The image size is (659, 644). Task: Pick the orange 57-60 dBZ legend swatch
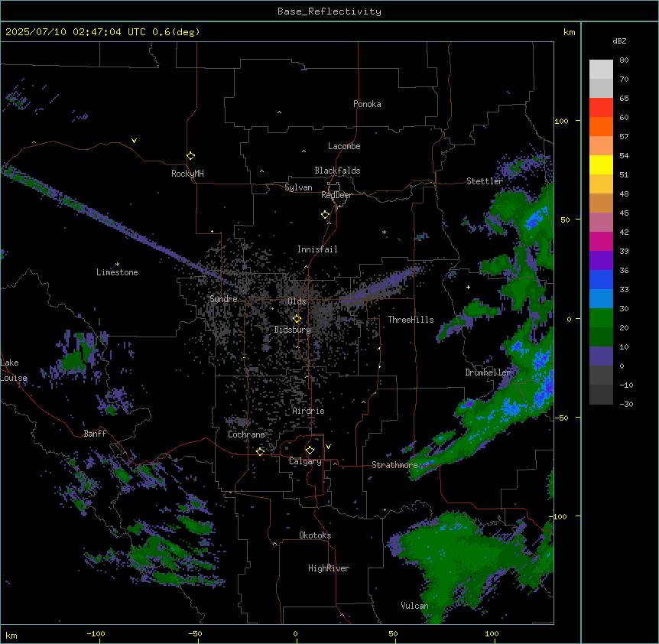point(601,126)
